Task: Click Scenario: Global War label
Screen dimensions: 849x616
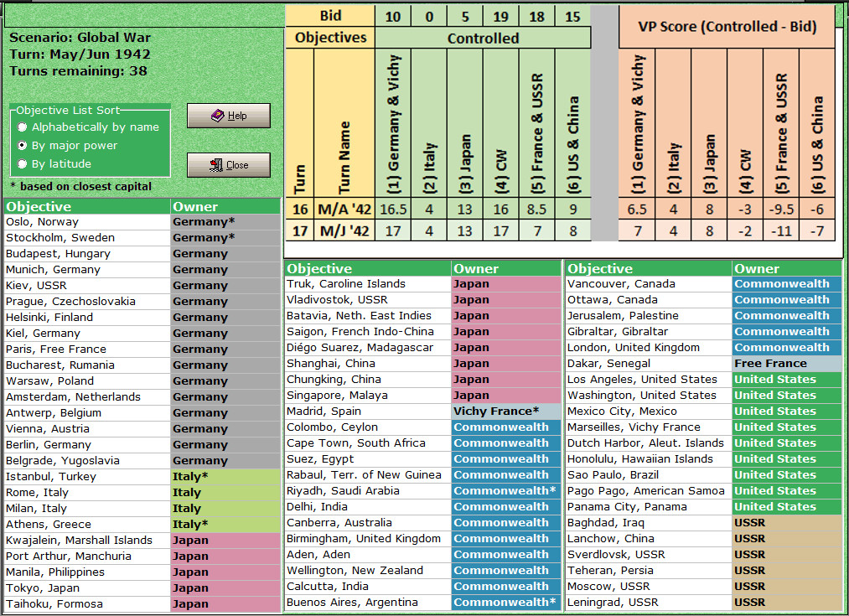Action: [x=80, y=38]
